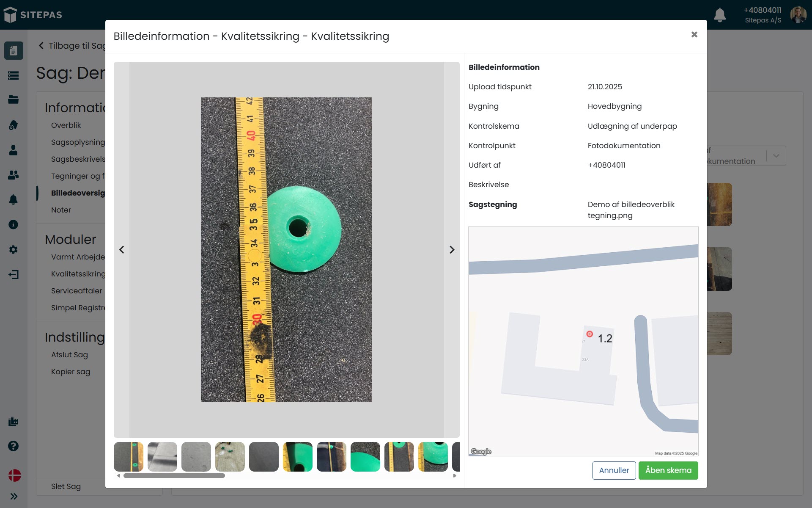812x508 pixels.
Task: Collapse the sidebar with the double chevron
Action: 14,496
